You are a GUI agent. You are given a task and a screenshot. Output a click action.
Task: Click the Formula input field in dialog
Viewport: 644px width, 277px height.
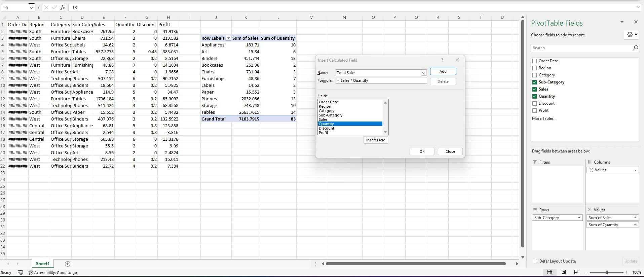coord(381,81)
